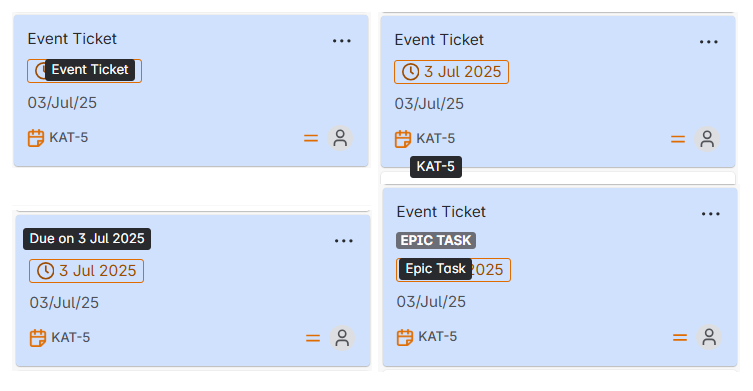Click the top-right card's assignee avatar
Viewport: 753px width, 391px height.
coord(707,139)
